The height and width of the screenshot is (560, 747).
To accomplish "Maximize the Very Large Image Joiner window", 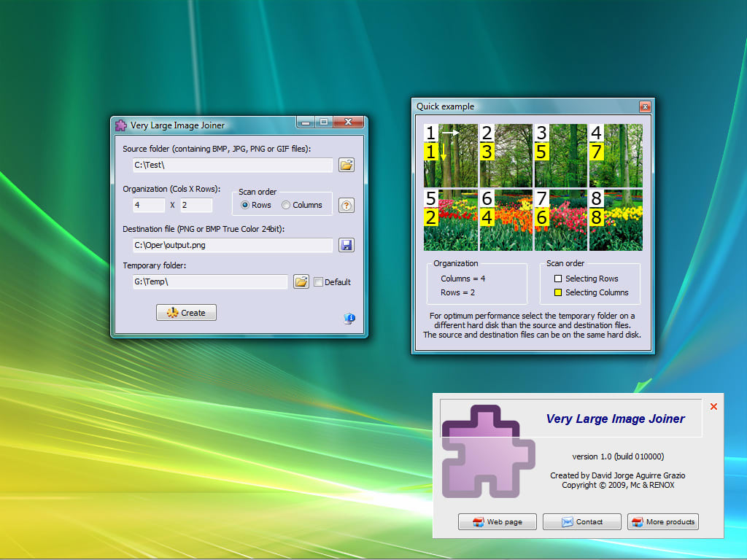I will pos(324,122).
